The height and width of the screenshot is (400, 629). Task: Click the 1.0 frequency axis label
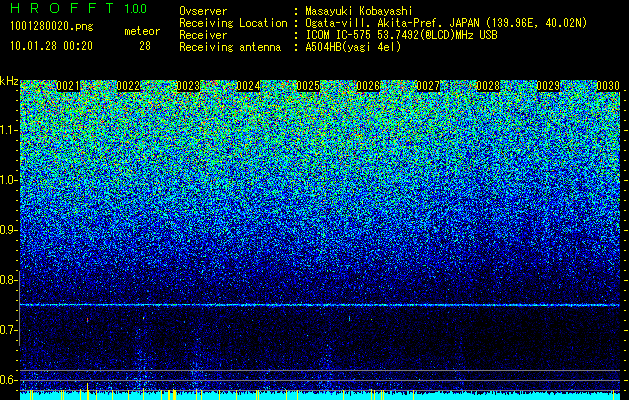pyautogui.click(x=9, y=180)
